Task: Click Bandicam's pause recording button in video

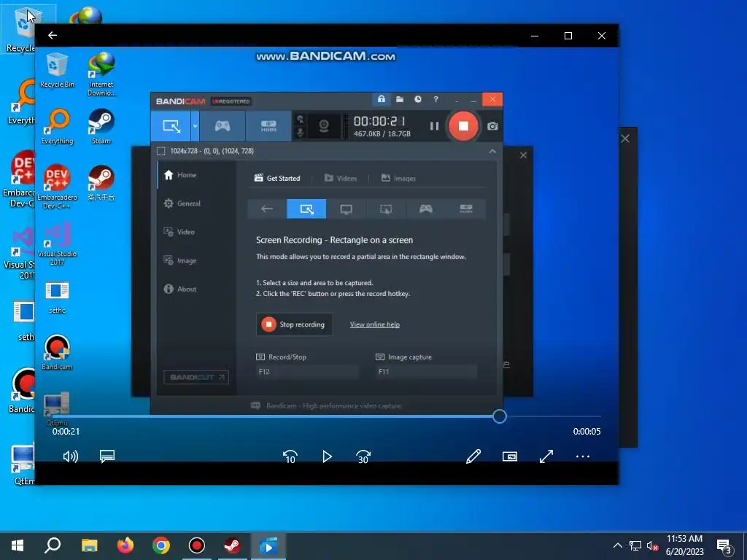Action: click(434, 125)
